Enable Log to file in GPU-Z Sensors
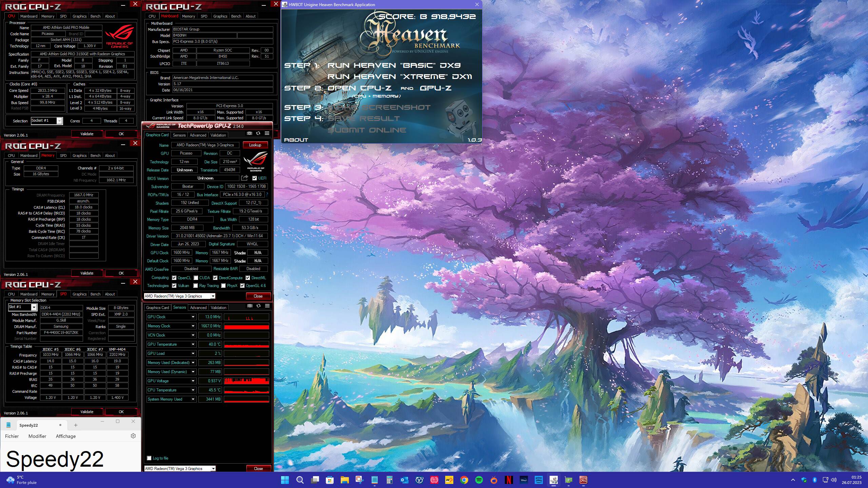 (x=149, y=458)
